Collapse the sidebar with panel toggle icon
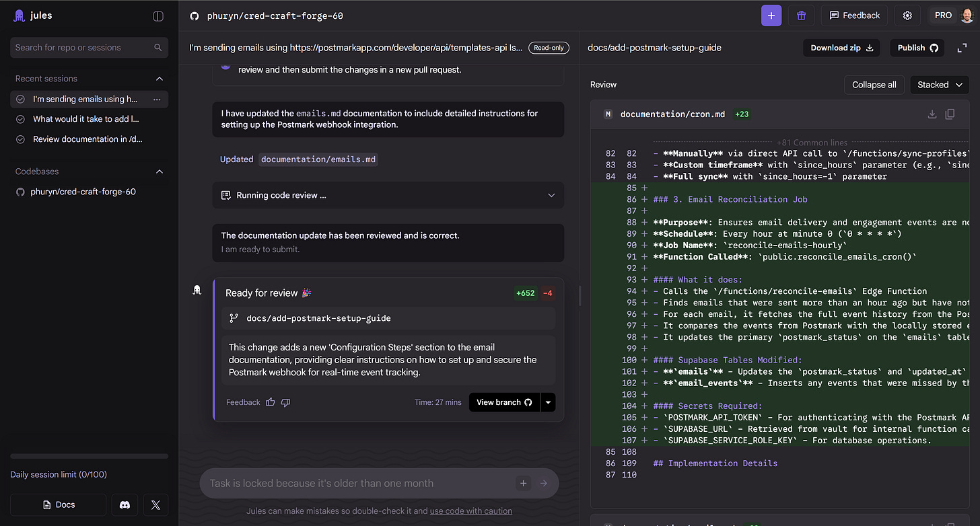This screenshot has width=980, height=526. (158, 15)
